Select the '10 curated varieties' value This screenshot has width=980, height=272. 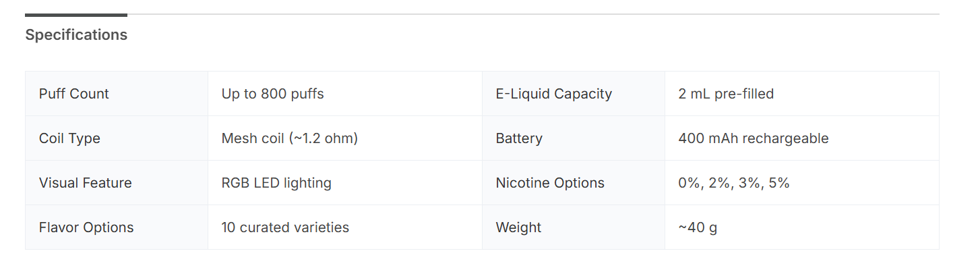pyautogui.click(x=285, y=227)
